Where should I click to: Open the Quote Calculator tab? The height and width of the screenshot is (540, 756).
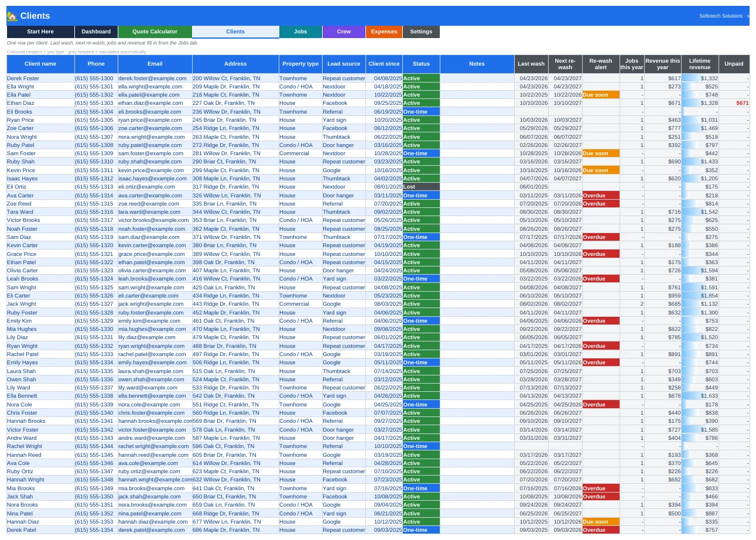click(x=155, y=32)
